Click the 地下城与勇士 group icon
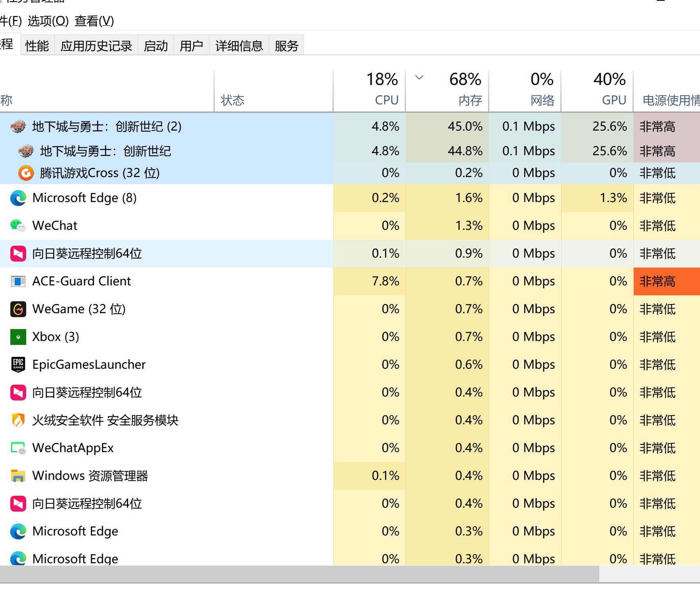 pos(18,127)
